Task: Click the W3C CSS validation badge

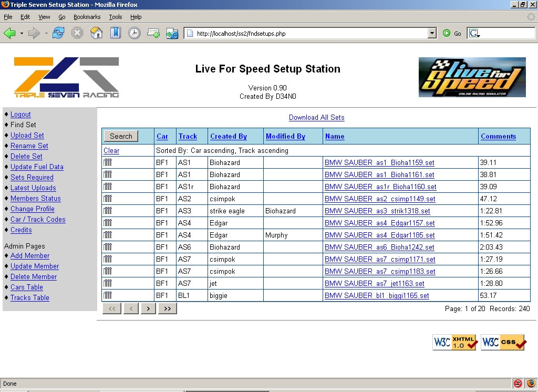Action: 503,342
